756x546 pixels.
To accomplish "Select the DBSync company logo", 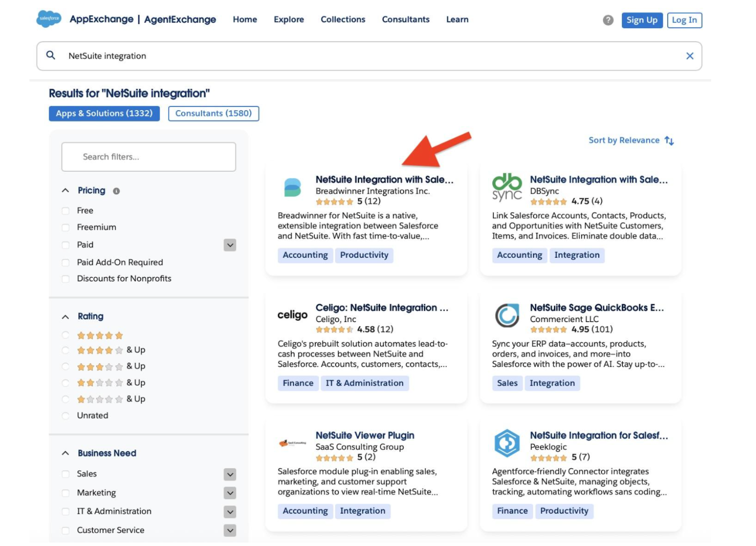I will (x=507, y=187).
